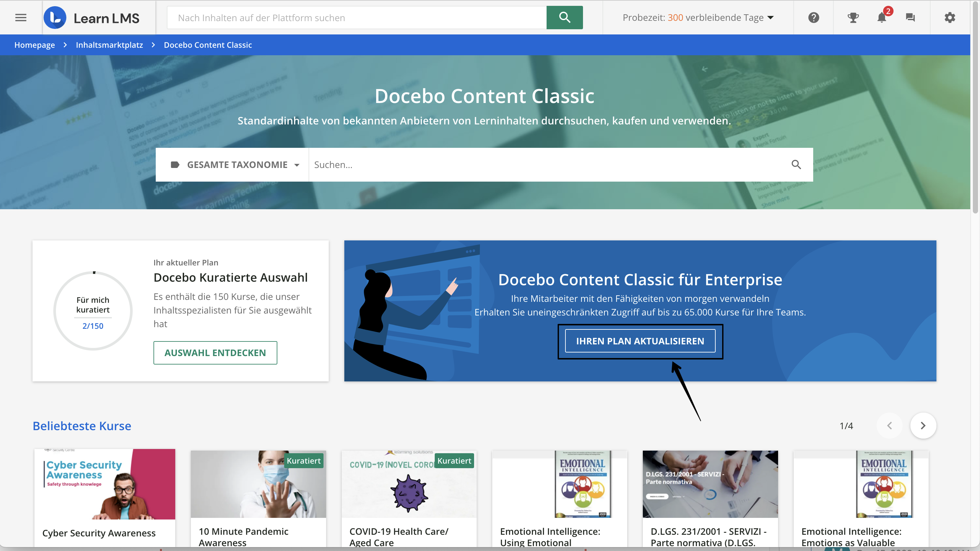
Task: Click 10 Minute Pandemic Awareness title
Action: tap(244, 537)
